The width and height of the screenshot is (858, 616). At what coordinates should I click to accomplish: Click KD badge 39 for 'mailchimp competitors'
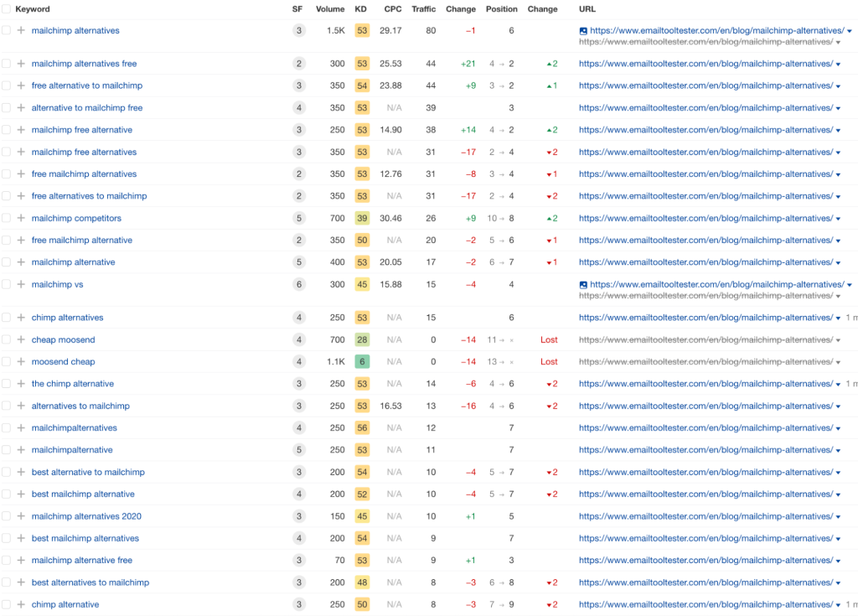362,218
